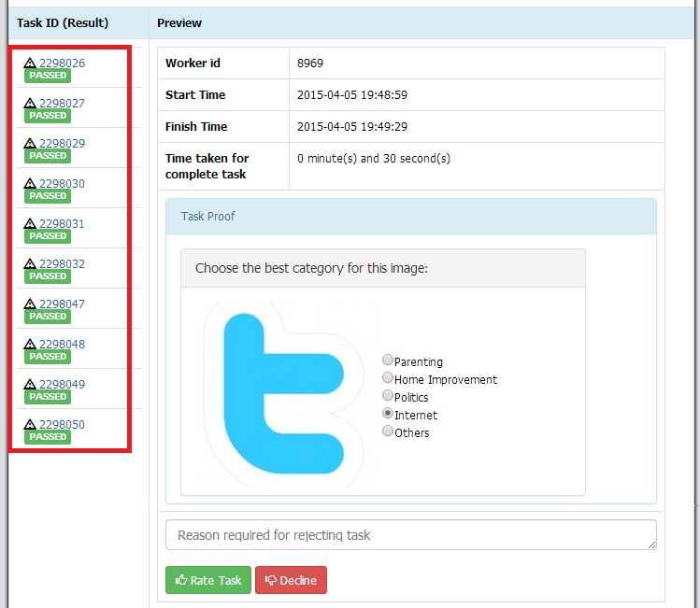Viewport: 700px width, 608px height.
Task: Open task 2298026 link
Action: pyautogui.click(x=62, y=64)
